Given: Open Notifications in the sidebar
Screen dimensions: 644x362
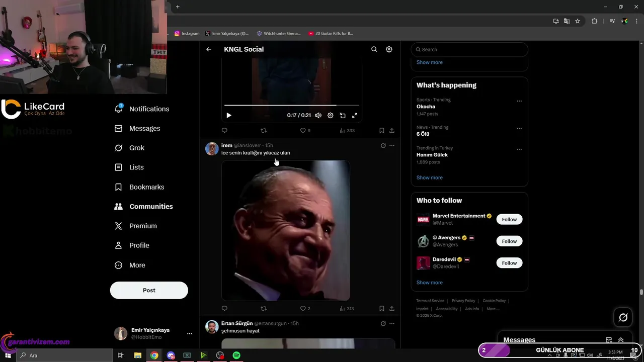Looking at the screenshot, I should click(142, 109).
